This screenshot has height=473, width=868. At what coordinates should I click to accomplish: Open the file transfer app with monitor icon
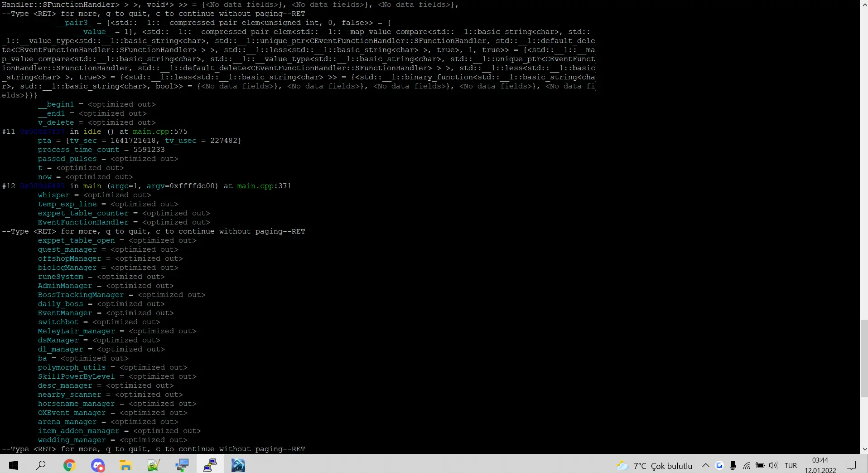182,465
